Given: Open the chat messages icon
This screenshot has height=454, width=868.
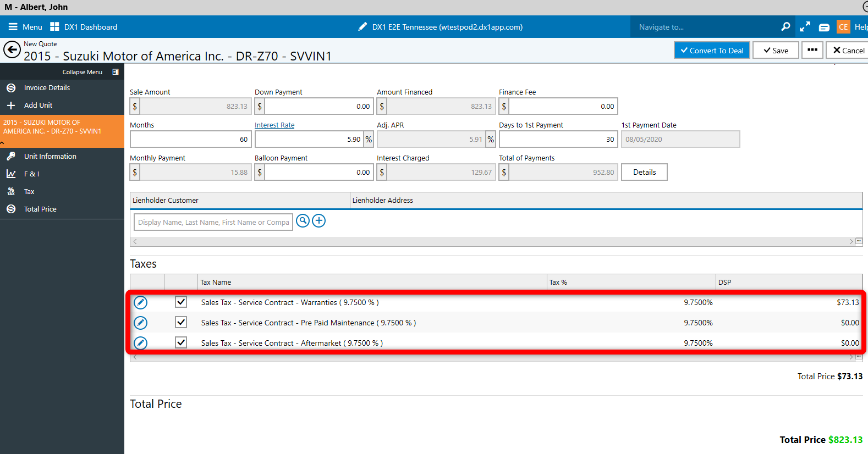Looking at the screenshot, I should [824, 27].
